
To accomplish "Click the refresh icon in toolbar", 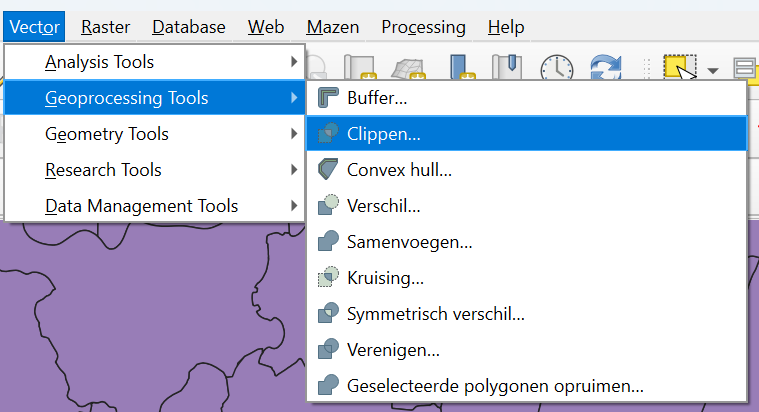I will click(606, 68).
